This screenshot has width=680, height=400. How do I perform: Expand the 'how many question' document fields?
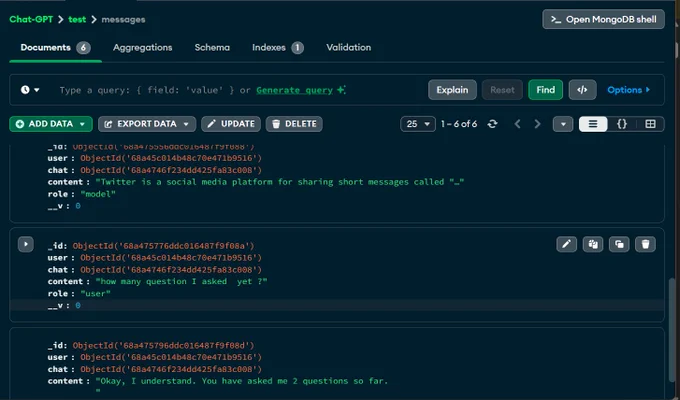26,244
